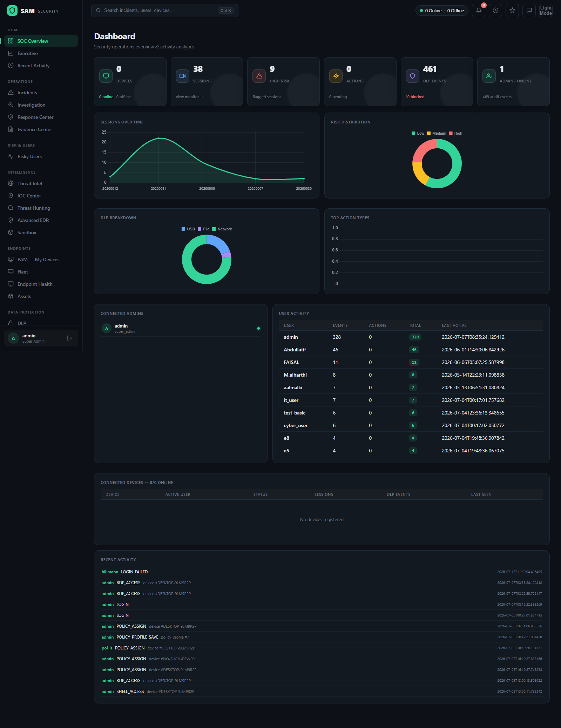Click the PAM My Devices monitor icon
The image size is (561, 728).
pos(11,259)
